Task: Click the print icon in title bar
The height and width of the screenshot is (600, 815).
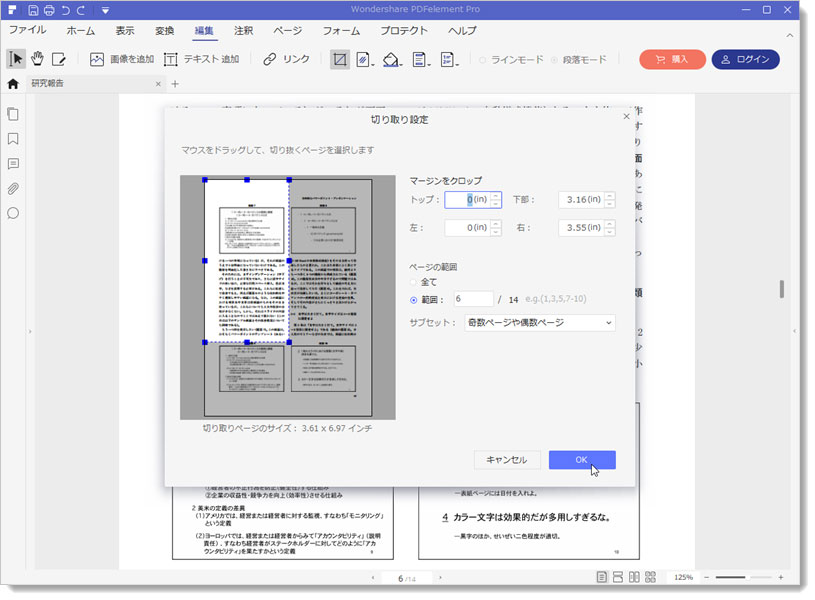Action: coord(49,10)
